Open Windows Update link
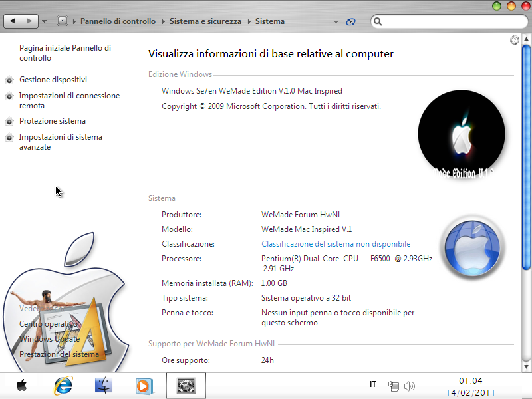Image resolution: width=532 pixels, height=399 pixels. coord(49,339)
